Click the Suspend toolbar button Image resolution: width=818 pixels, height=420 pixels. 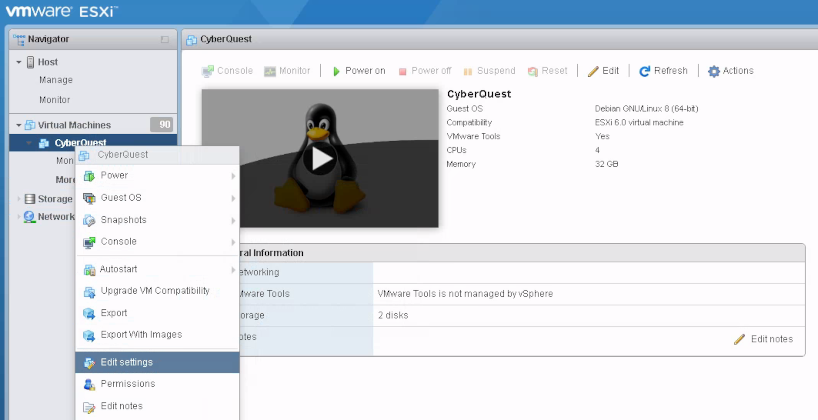(489, 71)
